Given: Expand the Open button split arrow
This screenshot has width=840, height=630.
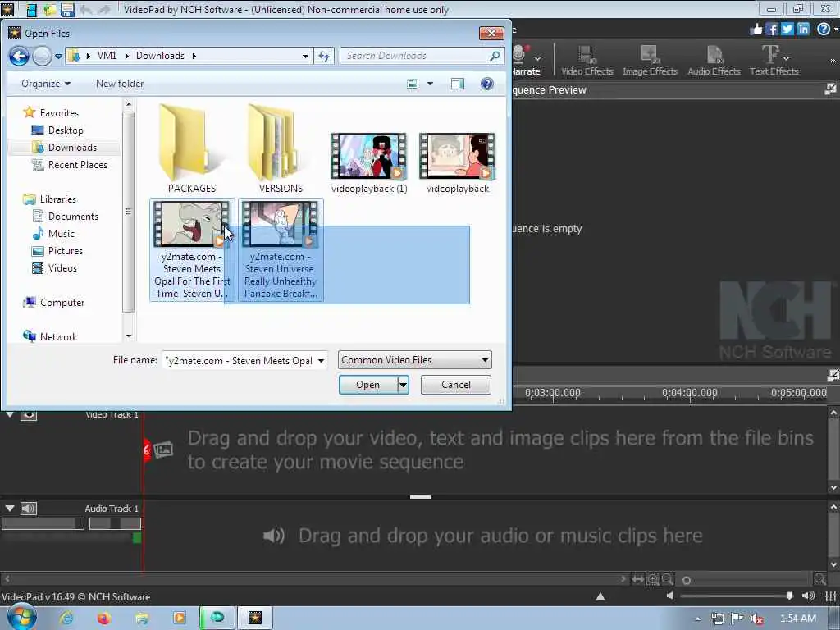Looking at the screenshot, I should 404,385.
